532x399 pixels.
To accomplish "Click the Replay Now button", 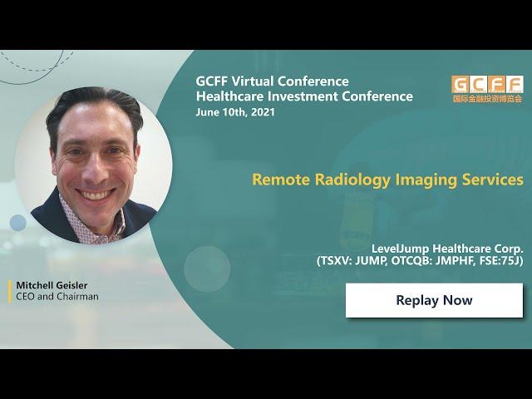I will pos(434,300).
